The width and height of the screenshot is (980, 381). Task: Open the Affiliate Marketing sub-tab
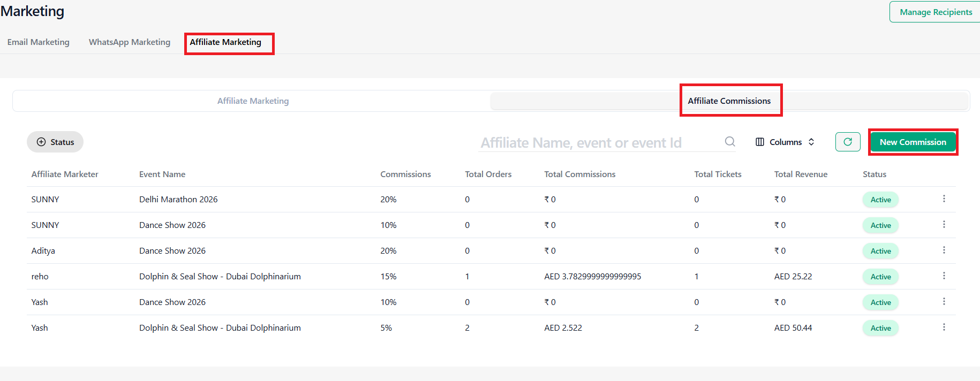point(253,101)
